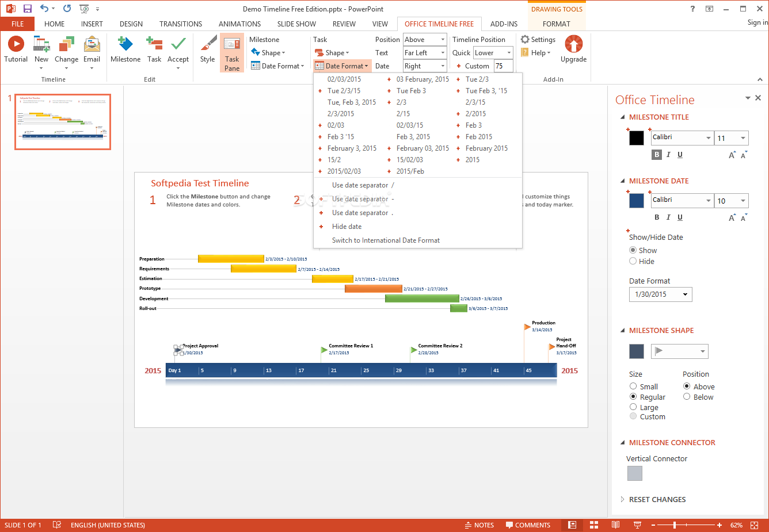Decrease font size in Milestone Date section
Viewport: 769px width, 532px height.
(x=744, y=217)
